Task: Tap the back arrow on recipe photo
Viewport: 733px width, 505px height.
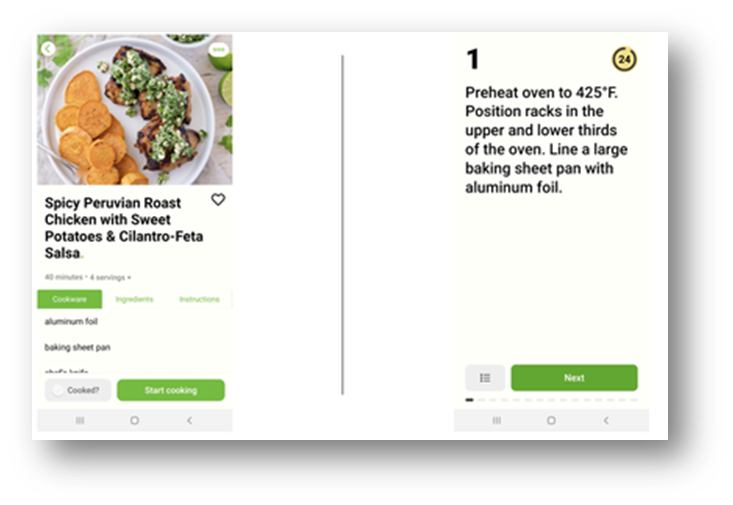Action: 48,49
